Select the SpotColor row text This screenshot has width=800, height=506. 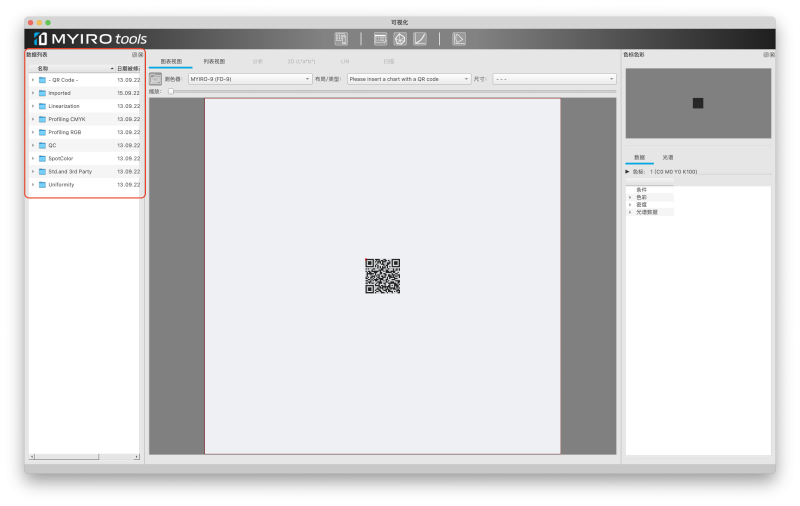click(x=61, y=159)
